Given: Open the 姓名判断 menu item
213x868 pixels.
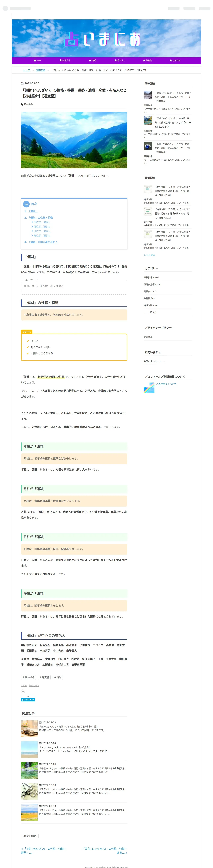Looking at the screenshot, I should [175, 61].
